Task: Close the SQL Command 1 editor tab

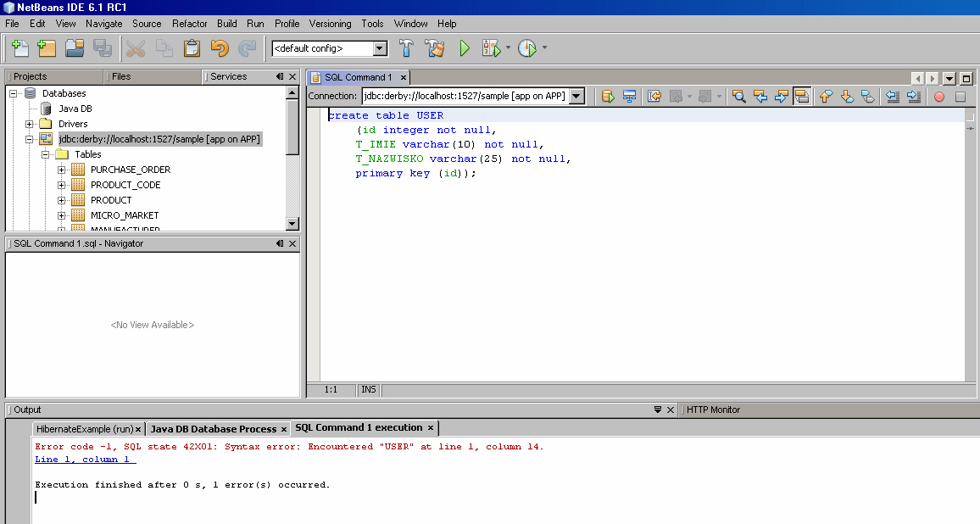Action: pos(404,77)
